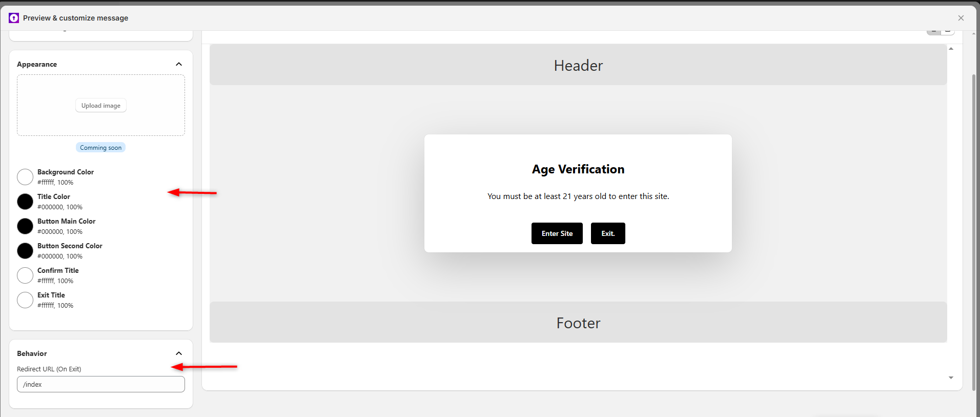Click the preview pane scroll-down arrow
The image size is (980, 417).
[x=951, y=378]
